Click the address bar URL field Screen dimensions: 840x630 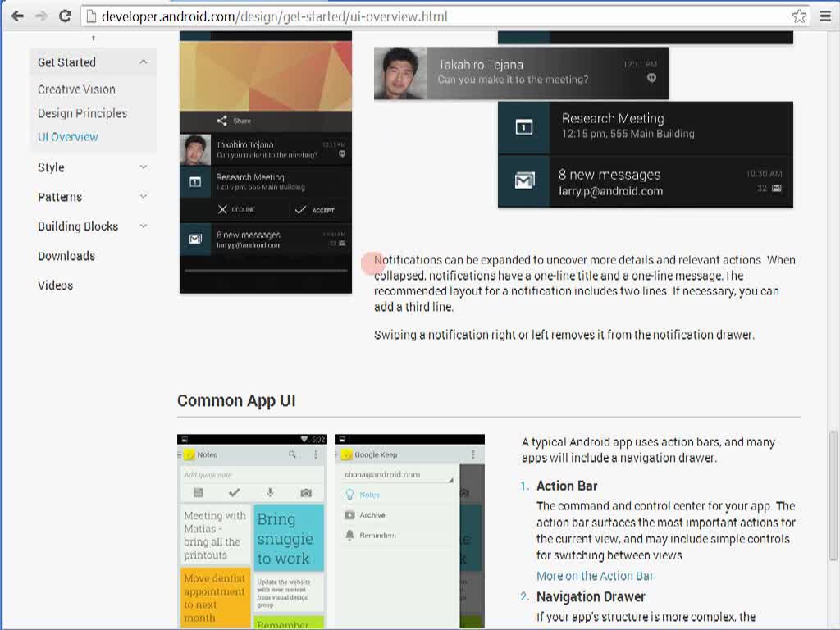pyautogui.click(x=445, y=16)
